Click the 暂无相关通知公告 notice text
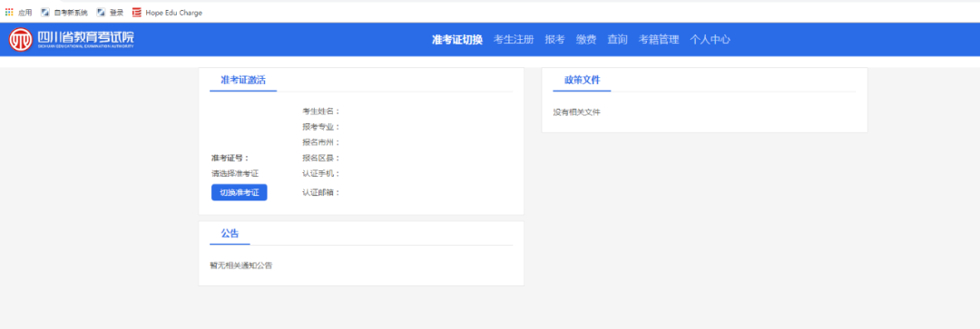The width and height of the screenshot is (980, 329). 241,265
